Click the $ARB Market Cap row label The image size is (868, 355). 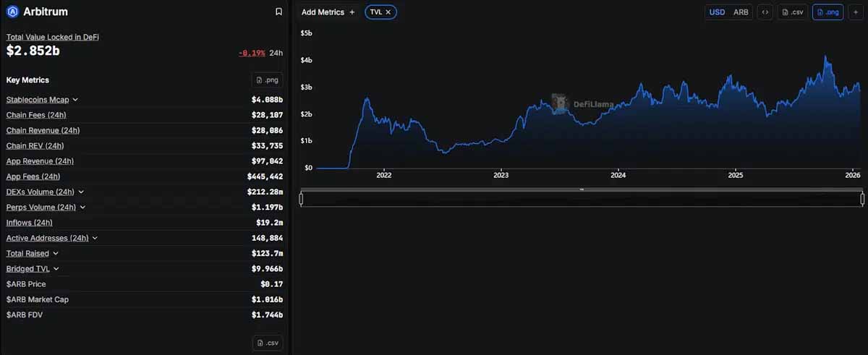pyautogui.click(x=38, y=299)
